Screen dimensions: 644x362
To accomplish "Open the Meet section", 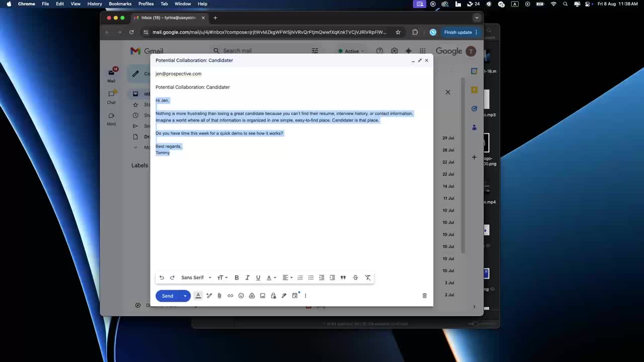I will 111,119.
